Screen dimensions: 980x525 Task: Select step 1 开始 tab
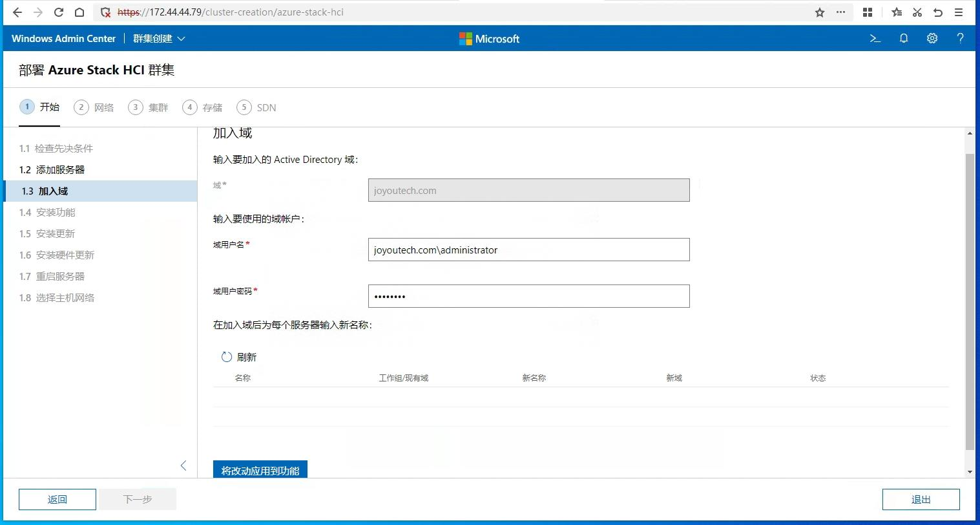click(x=39, y=107)
